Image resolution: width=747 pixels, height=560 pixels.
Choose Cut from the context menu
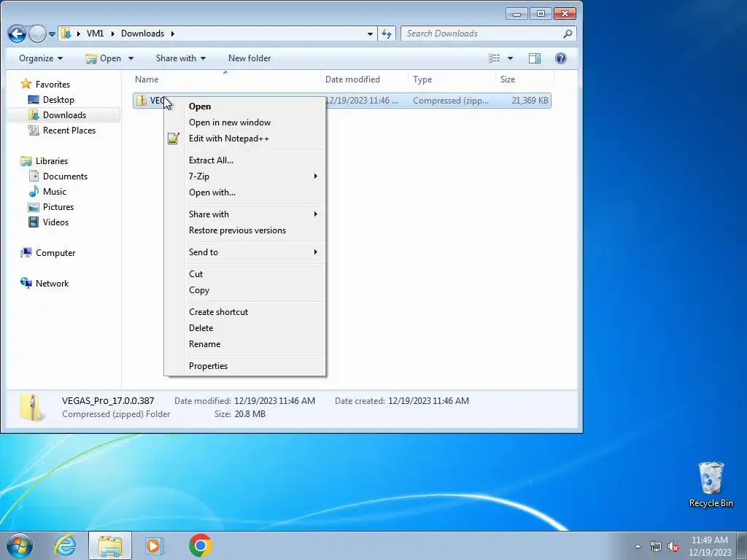[244, 274]
